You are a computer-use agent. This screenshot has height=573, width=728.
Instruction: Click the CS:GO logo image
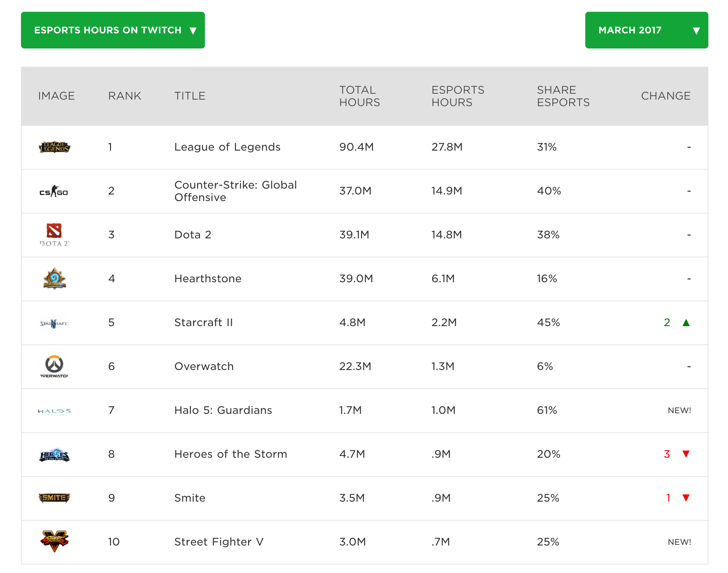(54, 191)
